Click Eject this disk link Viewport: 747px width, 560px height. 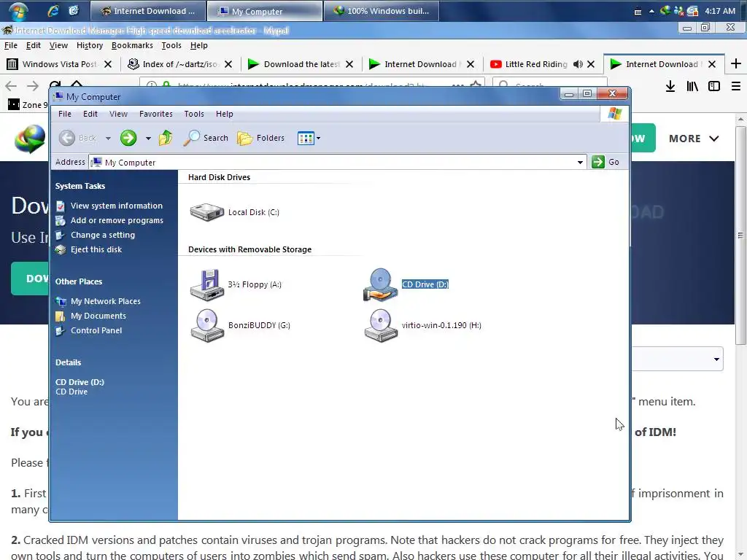[96, 249]
